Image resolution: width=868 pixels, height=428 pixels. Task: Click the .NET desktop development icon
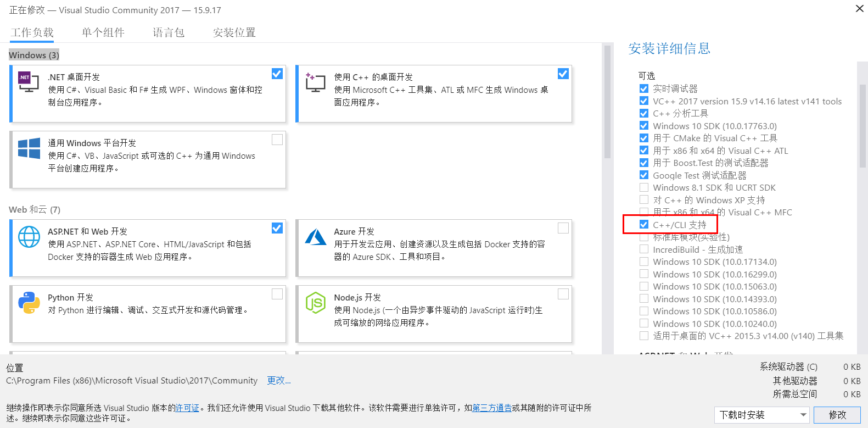[29, 81]
